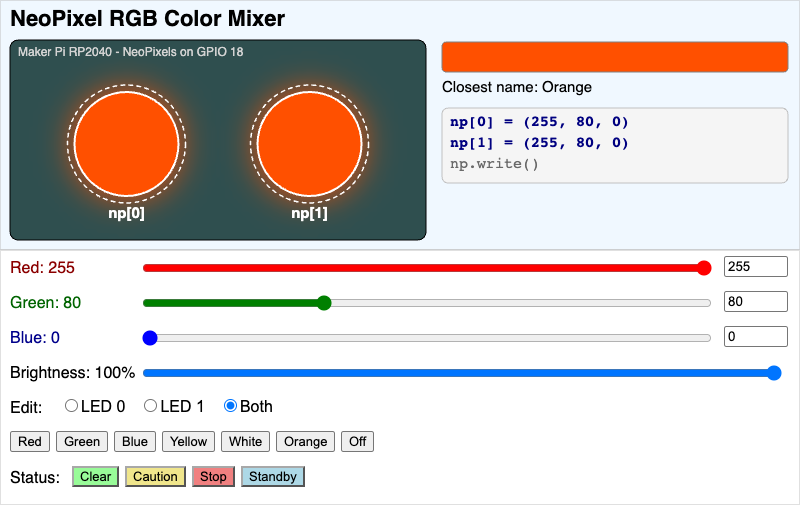The height and width of the screenshot is (507, 800).
Task: Click the 'Brightness: 100%' label
Action: point(72,373)
